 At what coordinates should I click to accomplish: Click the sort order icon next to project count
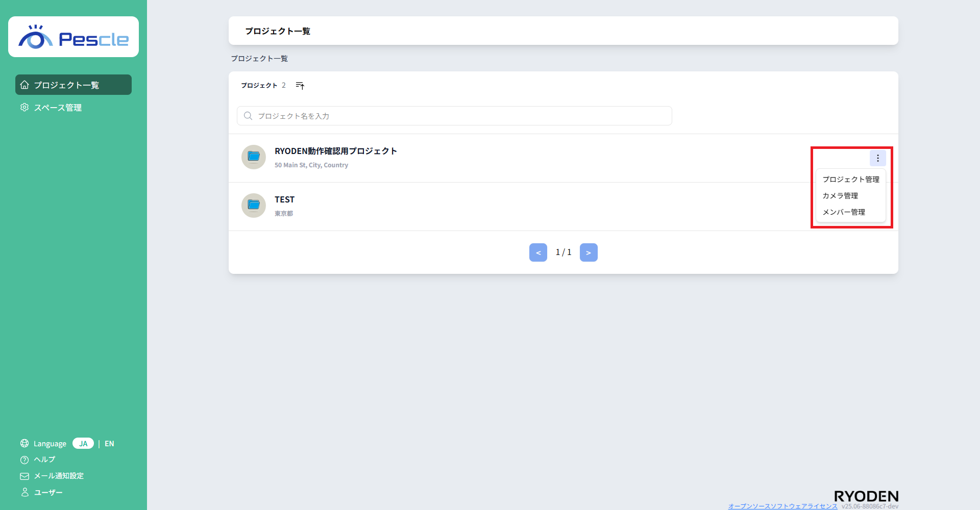tap(300, 86)
